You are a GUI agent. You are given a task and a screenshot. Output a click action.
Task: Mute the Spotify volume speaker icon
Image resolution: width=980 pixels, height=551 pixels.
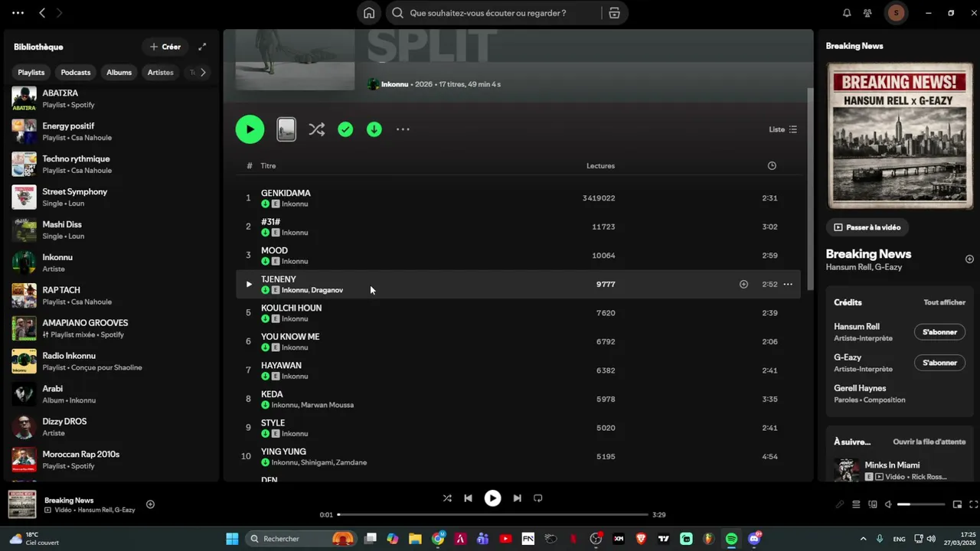click(888, 504)
